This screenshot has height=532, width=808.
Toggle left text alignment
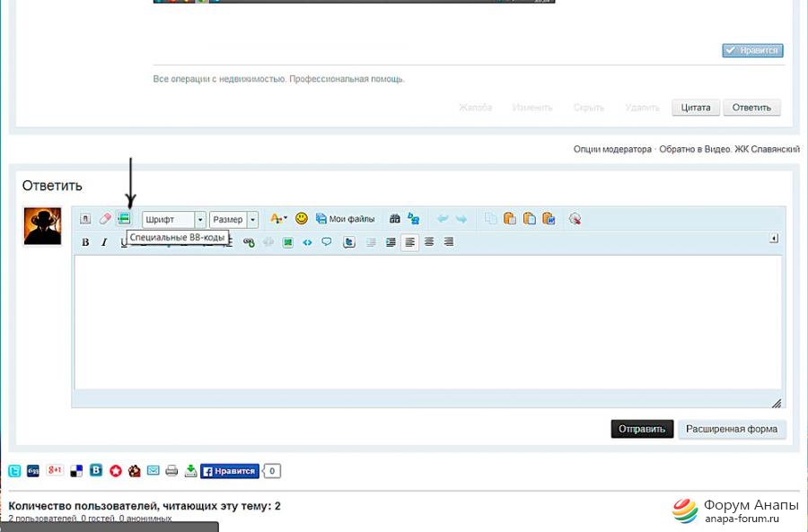409,242
